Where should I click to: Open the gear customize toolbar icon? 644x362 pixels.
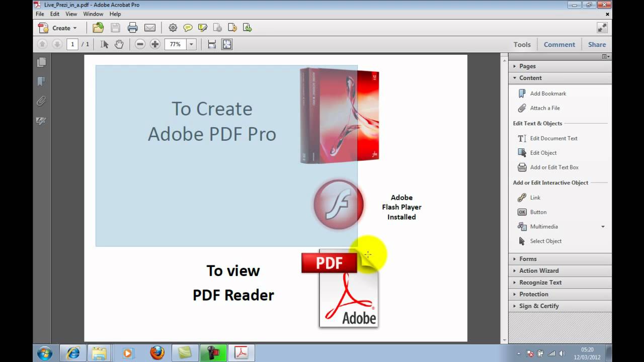click(173, 28)
